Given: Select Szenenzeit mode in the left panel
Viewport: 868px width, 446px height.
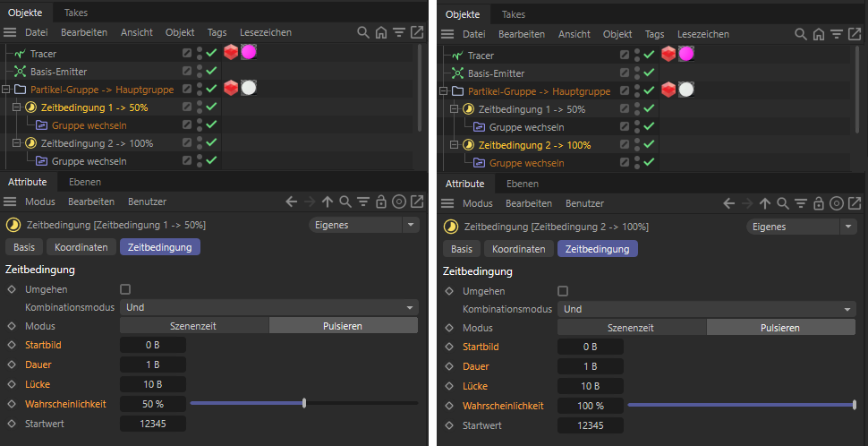Looking at the screenshot, I should pyautogui.click(x=194, y=326).
